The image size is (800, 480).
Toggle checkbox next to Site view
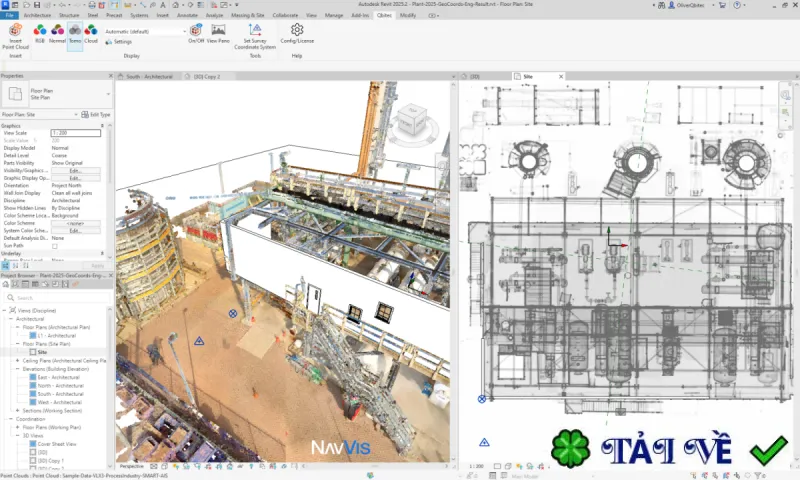[x=33, y=352]
